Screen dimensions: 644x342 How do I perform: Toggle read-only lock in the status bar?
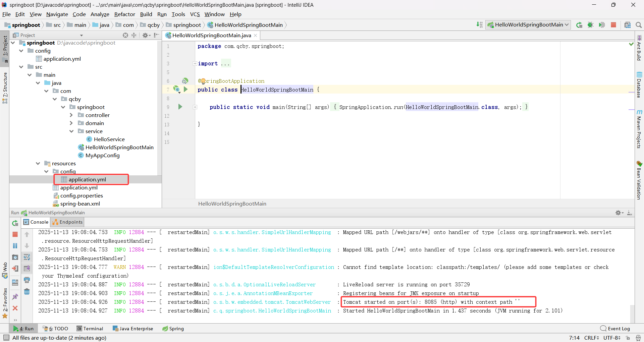coord(628,338)
